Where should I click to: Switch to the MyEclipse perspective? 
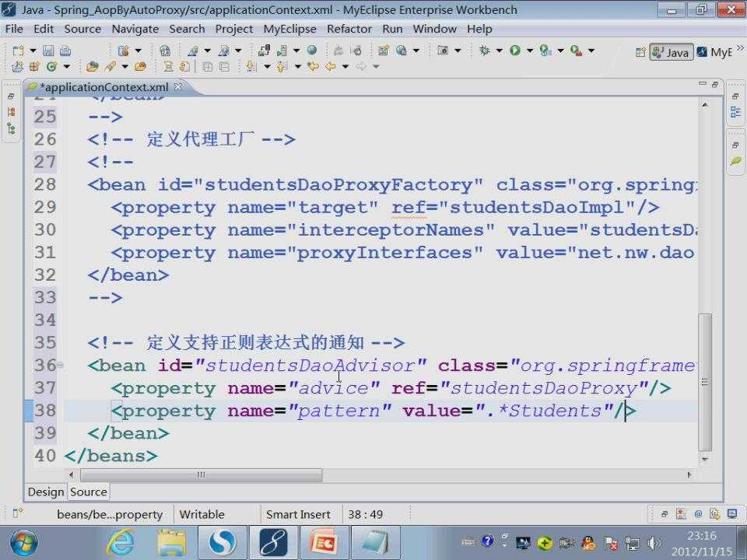[x=714, y=52]
